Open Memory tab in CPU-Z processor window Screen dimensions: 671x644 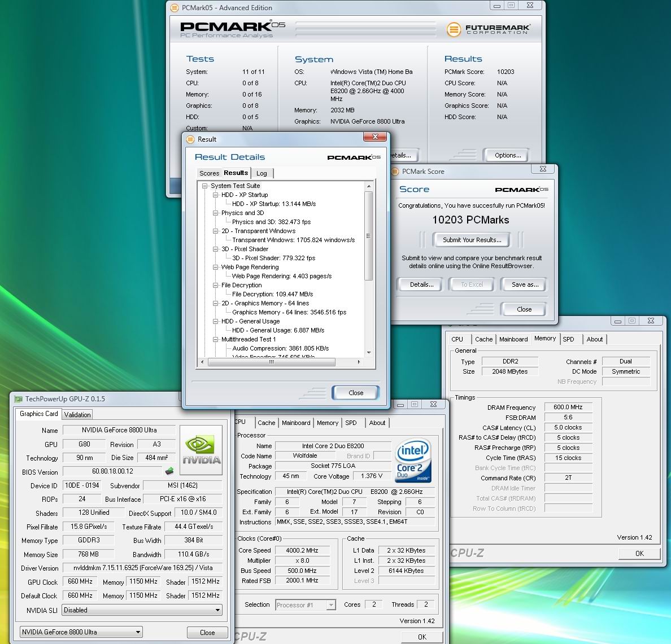(328, 423)
